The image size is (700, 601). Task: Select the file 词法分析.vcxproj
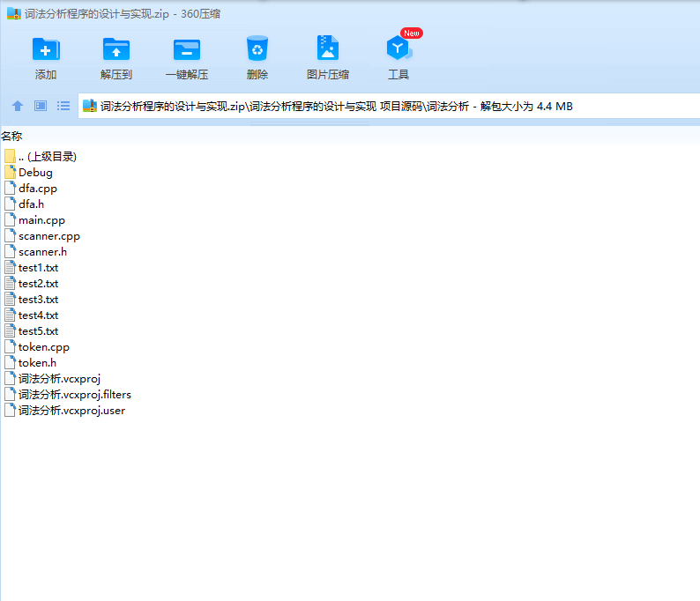coord(53,379)
